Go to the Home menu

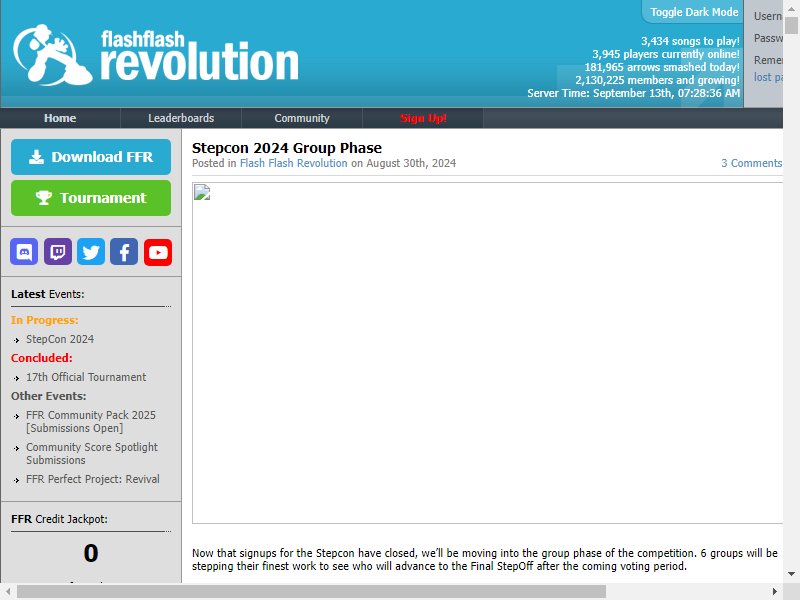point(60,118)
